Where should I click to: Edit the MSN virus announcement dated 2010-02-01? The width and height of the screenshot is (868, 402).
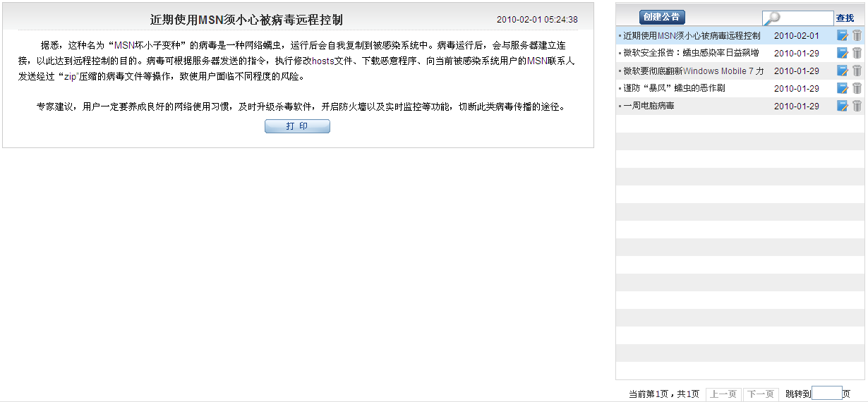843,35
